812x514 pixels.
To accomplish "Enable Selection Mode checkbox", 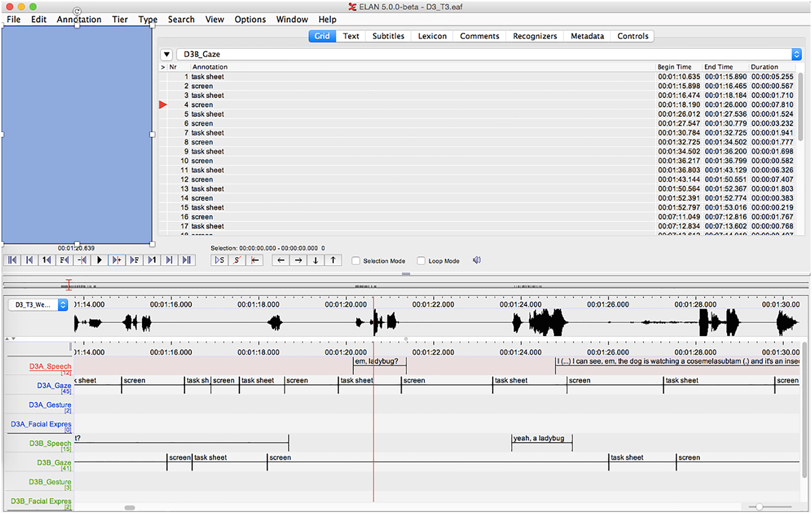I will (x=356, y=261).
